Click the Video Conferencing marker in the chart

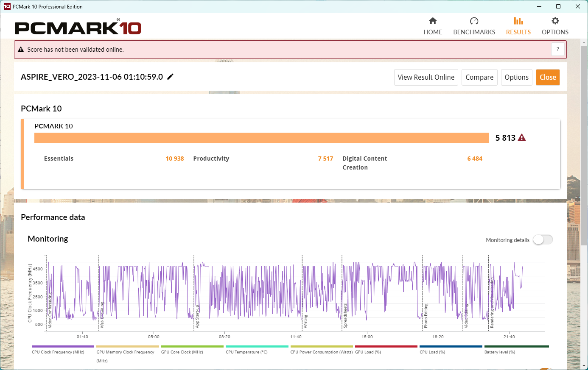click(50, 310)
